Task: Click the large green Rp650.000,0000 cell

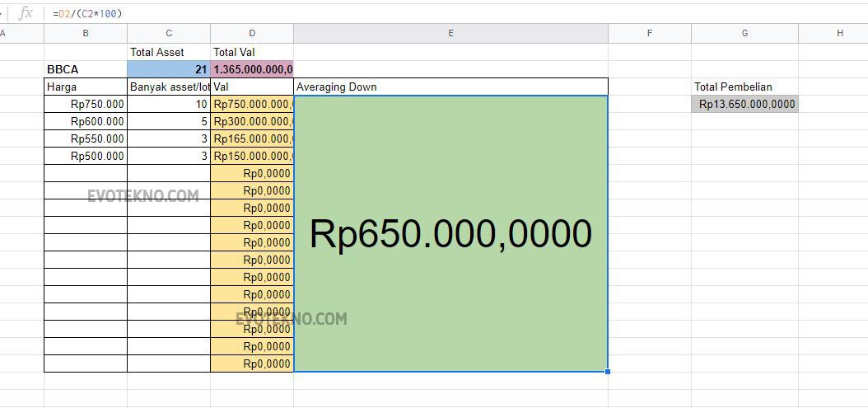Action: click(x=450, y=234)
